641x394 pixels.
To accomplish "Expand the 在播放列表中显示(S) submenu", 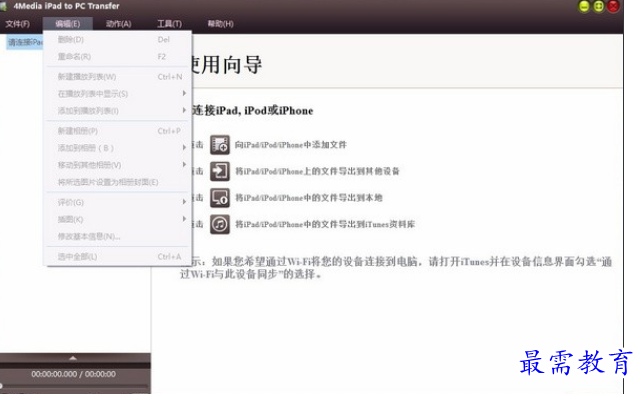I will 118,94.
